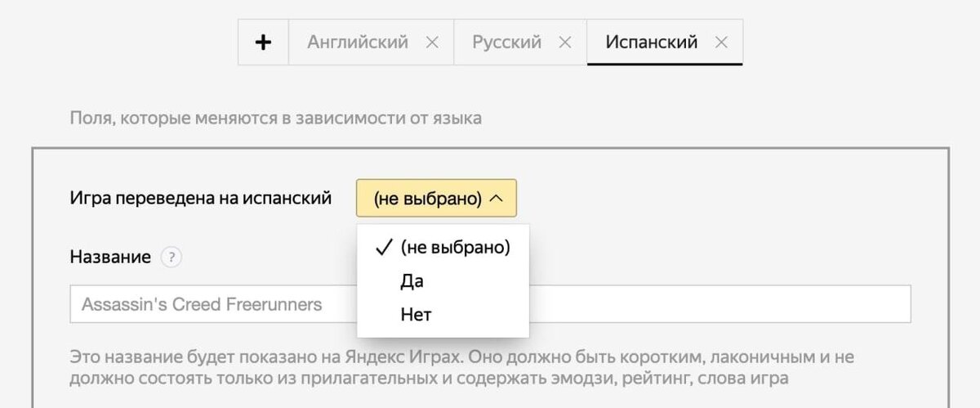
Task: Switch to the Английский tab
Action: [358, 43]
